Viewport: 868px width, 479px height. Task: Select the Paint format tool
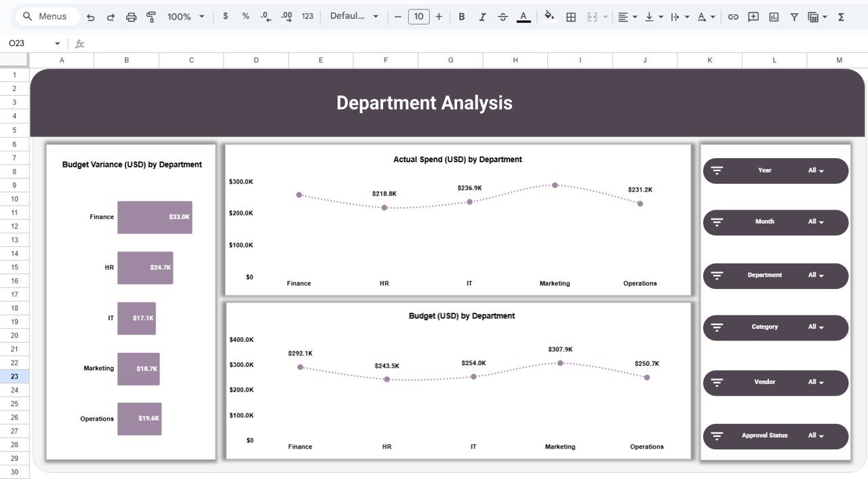[x=151, y=16]
